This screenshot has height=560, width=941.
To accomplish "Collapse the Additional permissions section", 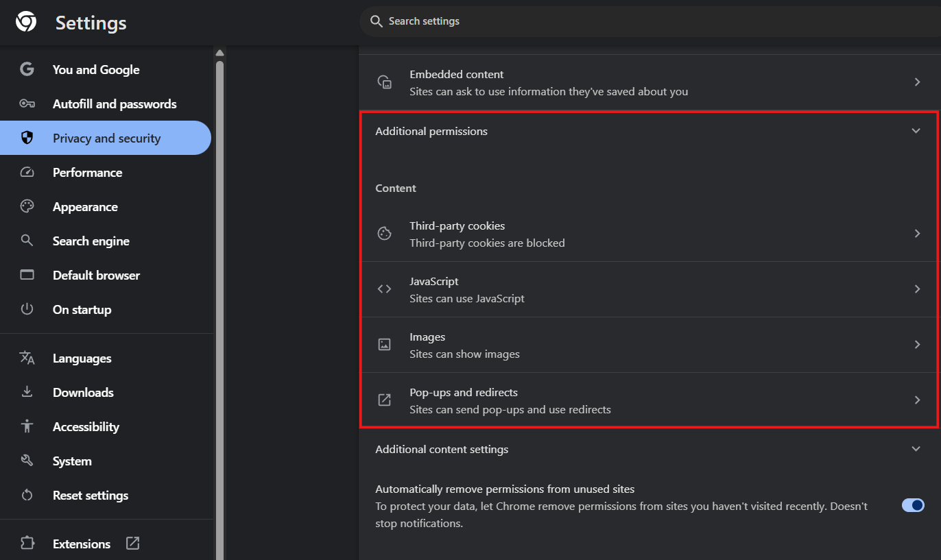I will (x=916, y=130).
